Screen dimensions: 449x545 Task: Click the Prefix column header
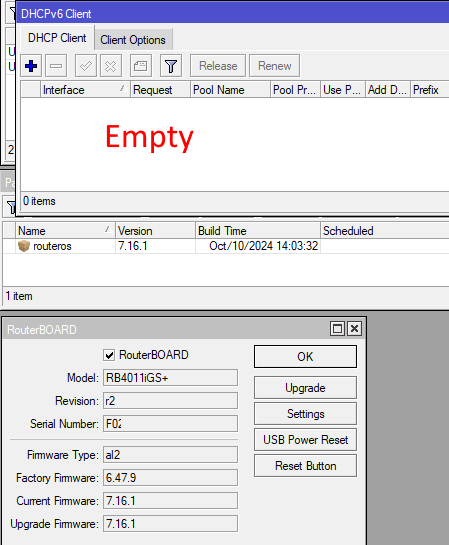(430, 90)
